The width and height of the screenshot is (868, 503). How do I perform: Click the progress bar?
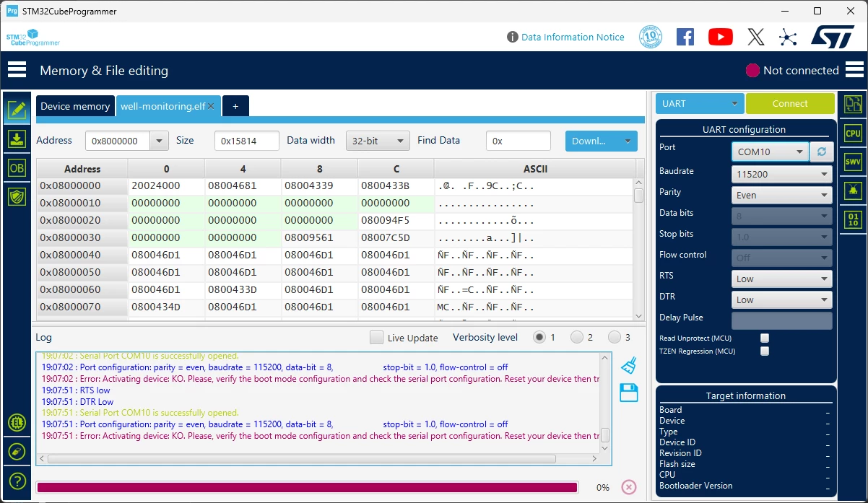[307, 487]
